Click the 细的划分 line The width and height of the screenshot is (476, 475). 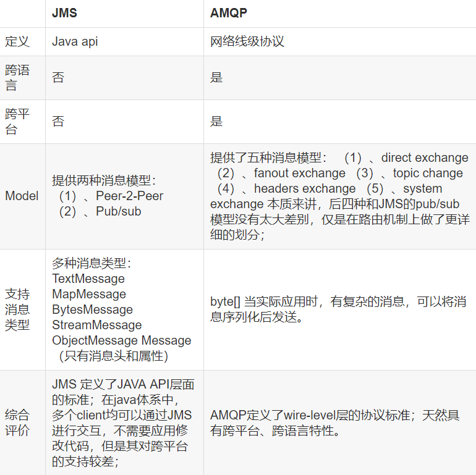pyautogui.click(x=237, y=235)
